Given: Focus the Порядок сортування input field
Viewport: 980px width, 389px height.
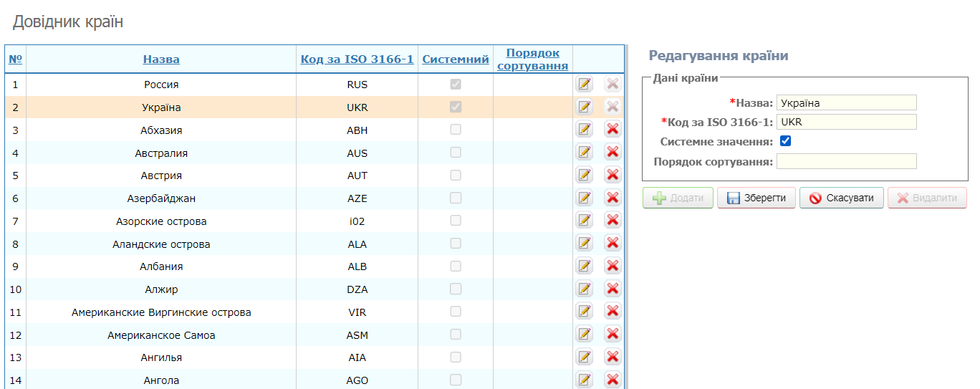Looking at the screenshot, I should point(846,161).
